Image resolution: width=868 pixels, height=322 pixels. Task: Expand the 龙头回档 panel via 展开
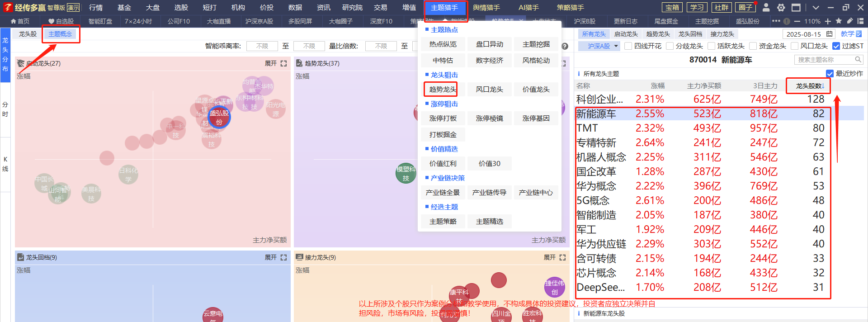point(271,257)
